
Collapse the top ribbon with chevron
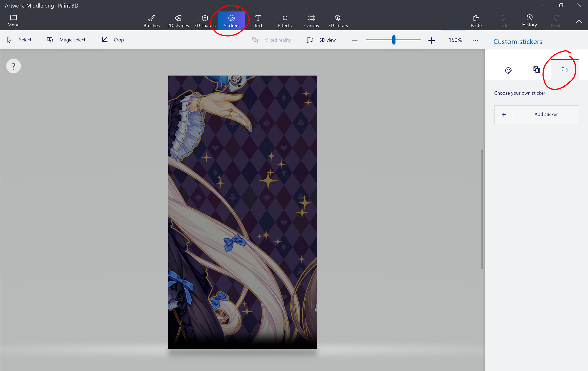(x=579, y=21)
